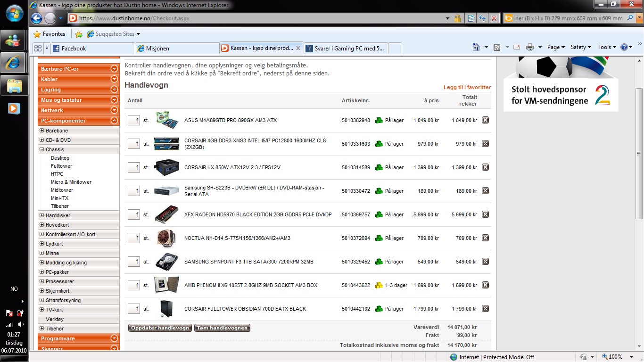
Task: Click the volume speaker tray icon
Action: 20,324
